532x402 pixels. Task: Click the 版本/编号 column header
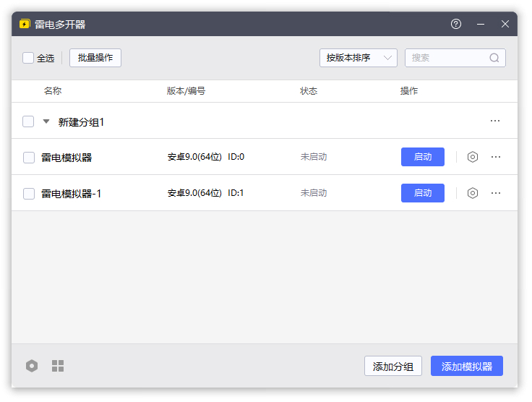[186, 91]
